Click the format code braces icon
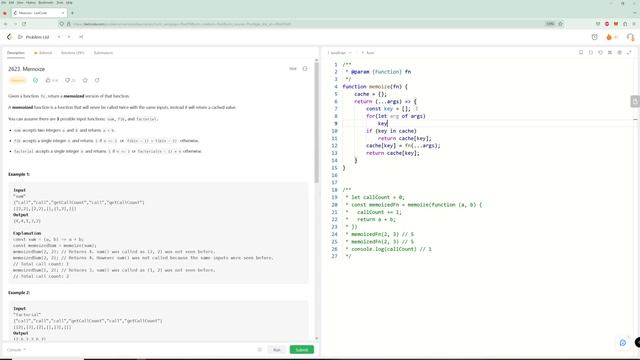The height and width of the screenshot is (360, 640). point(591,53)
